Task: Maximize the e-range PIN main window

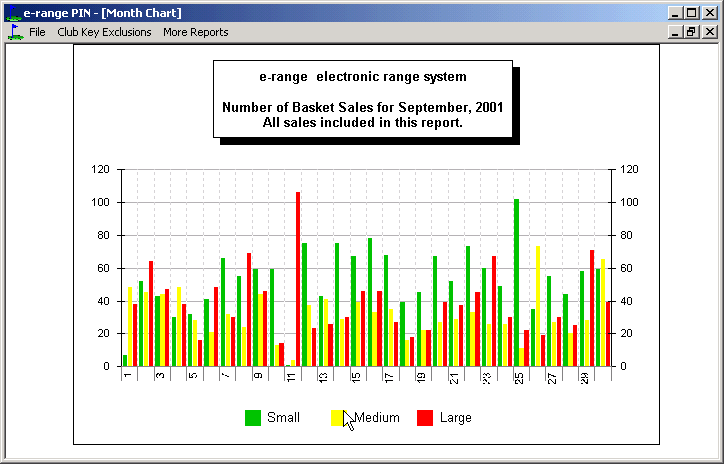Action: 692,13
